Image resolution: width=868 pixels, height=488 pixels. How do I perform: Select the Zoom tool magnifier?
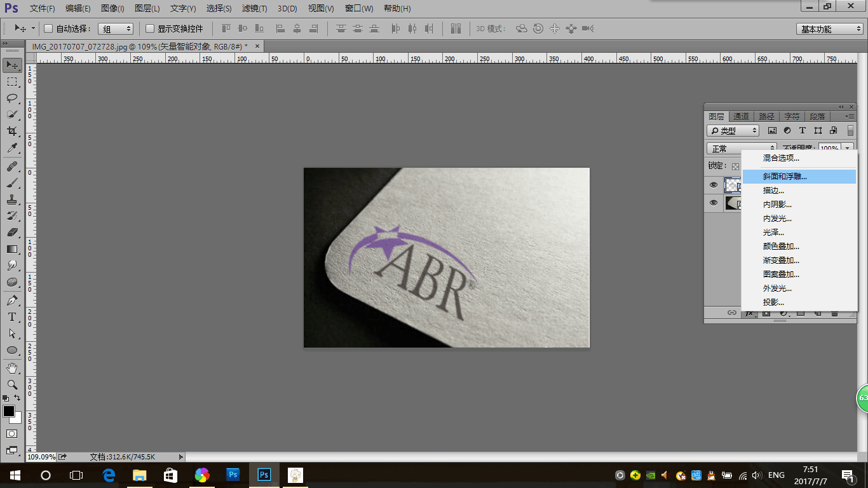pyautogui.click(x=12, y=384)
